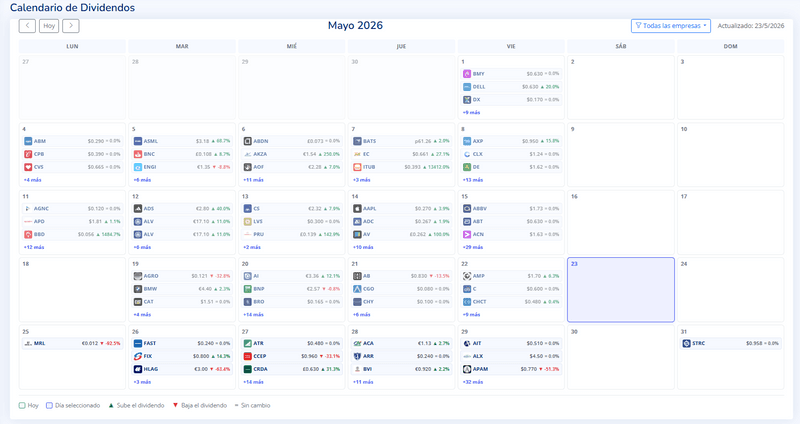Click the ABM logo on May 4

click(28, 141)
